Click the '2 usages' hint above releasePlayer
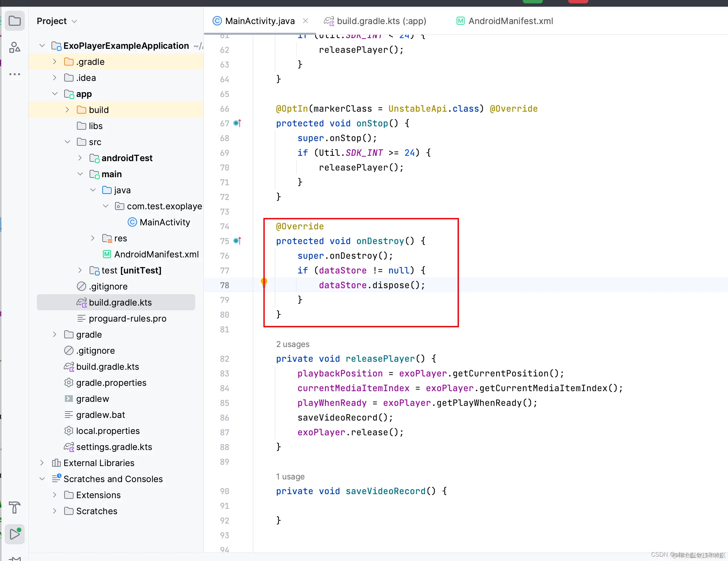 pyautogui.click(x=292, y=344)
